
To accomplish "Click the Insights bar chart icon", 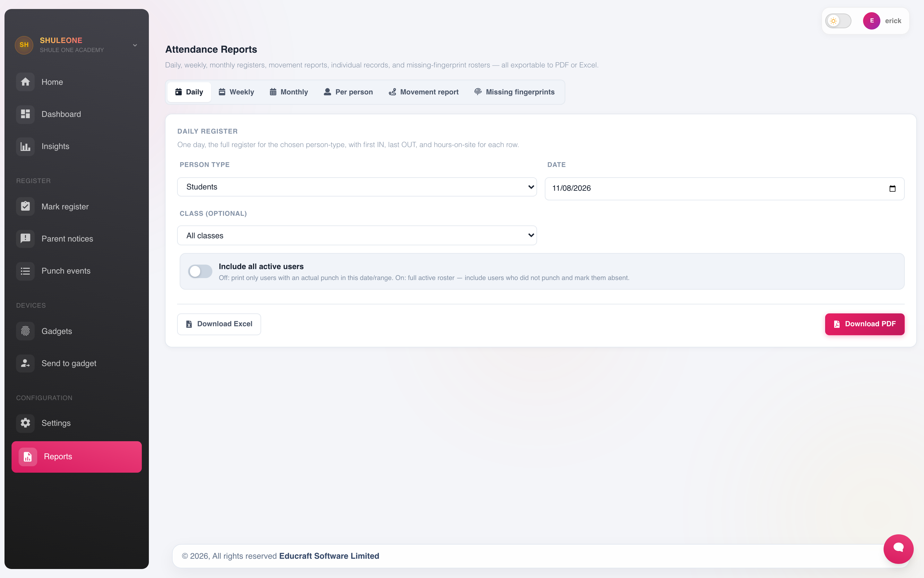I will click(x=25, y=146).
